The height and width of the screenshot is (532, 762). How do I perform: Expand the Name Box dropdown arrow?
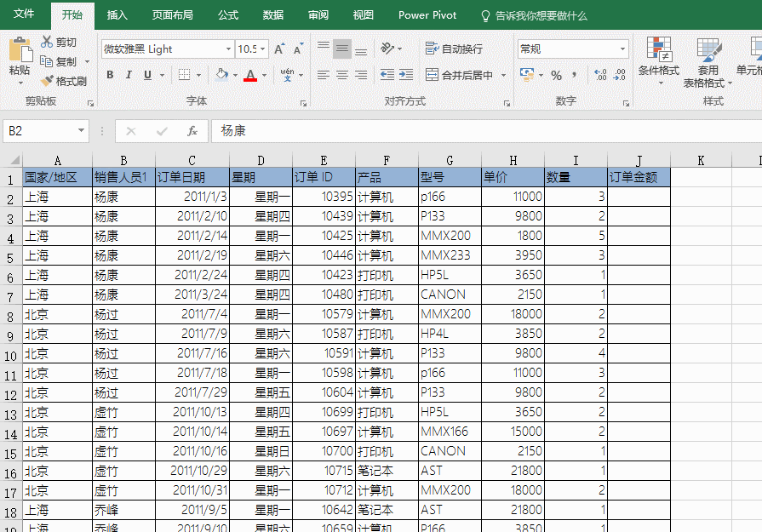pos(82,131)
